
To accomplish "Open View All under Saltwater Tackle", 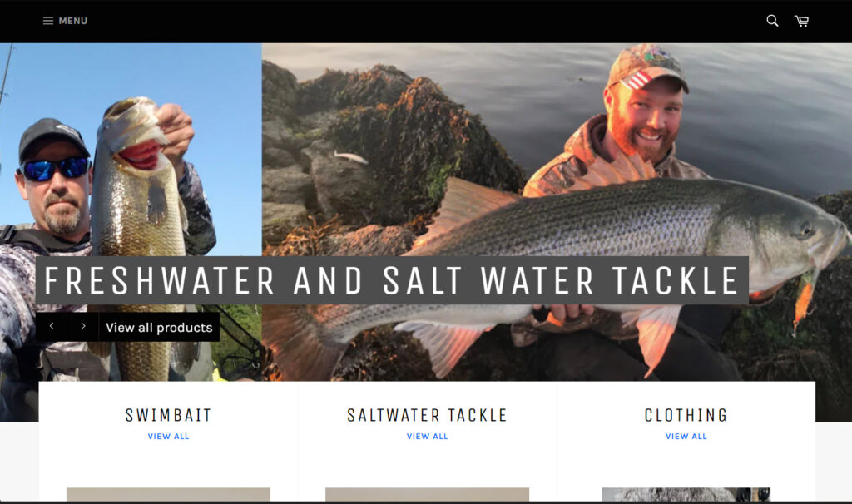I will pos(427,436).
